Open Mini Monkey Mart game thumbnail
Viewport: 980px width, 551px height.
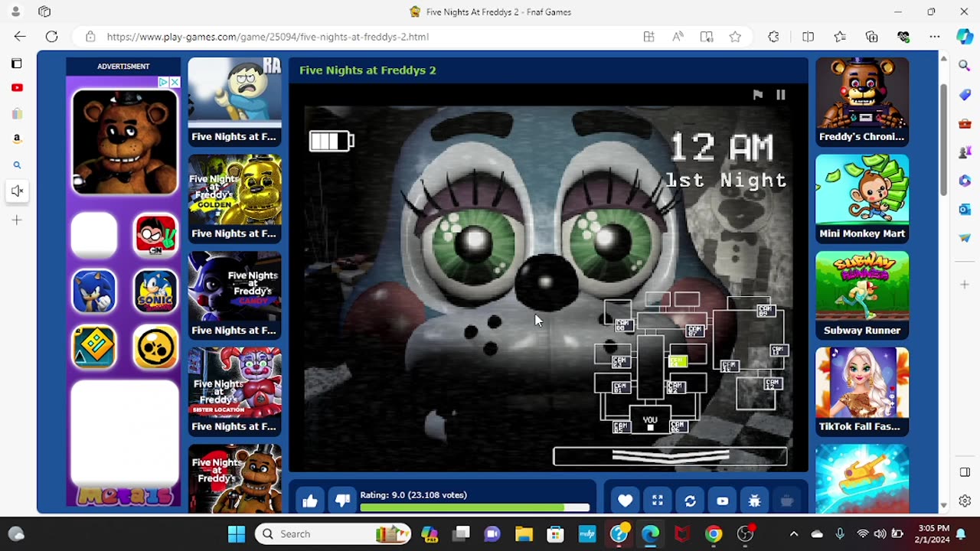[x=862, y=198]
